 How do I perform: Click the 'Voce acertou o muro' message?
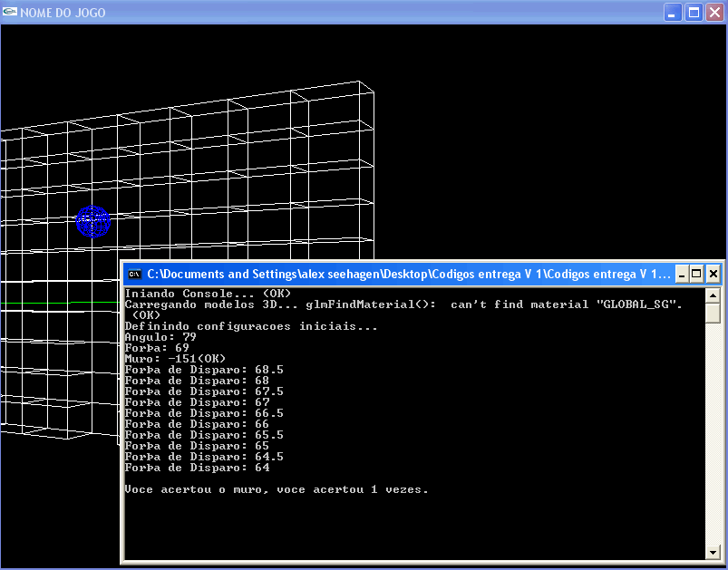pos(277,489)
